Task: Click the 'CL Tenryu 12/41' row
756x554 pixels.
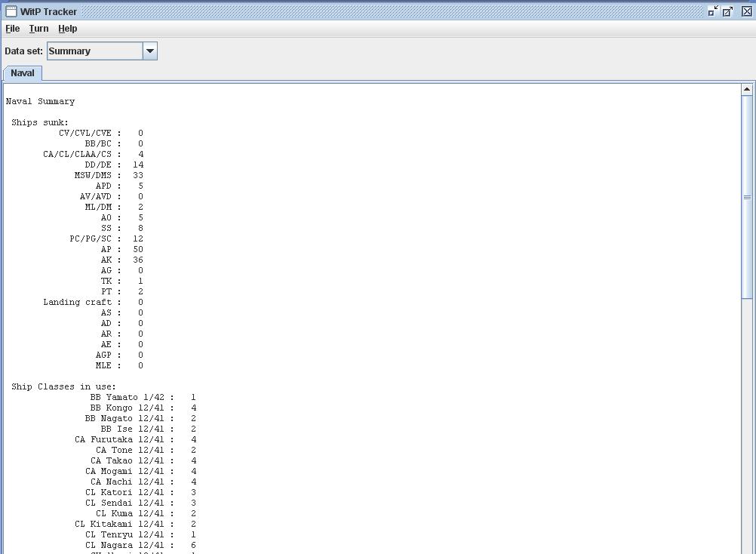Action: coord(140,535)
